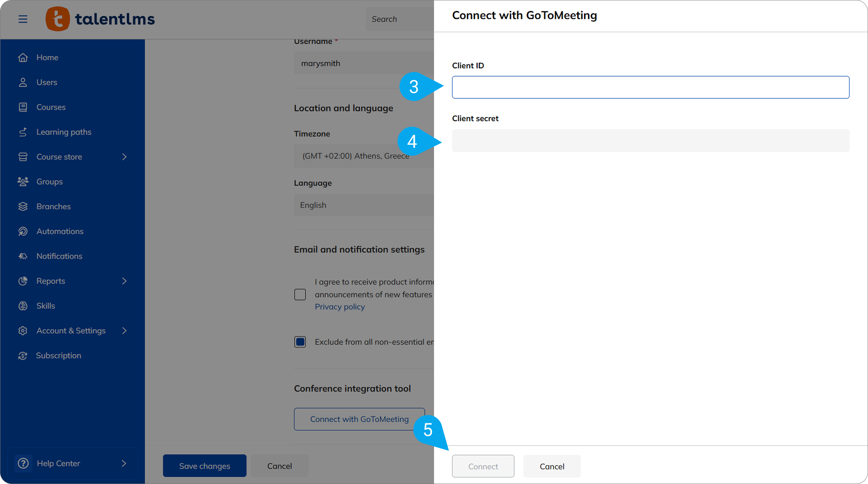Uncheck Exclude from non-essential emails checkbox

[300, 342]
